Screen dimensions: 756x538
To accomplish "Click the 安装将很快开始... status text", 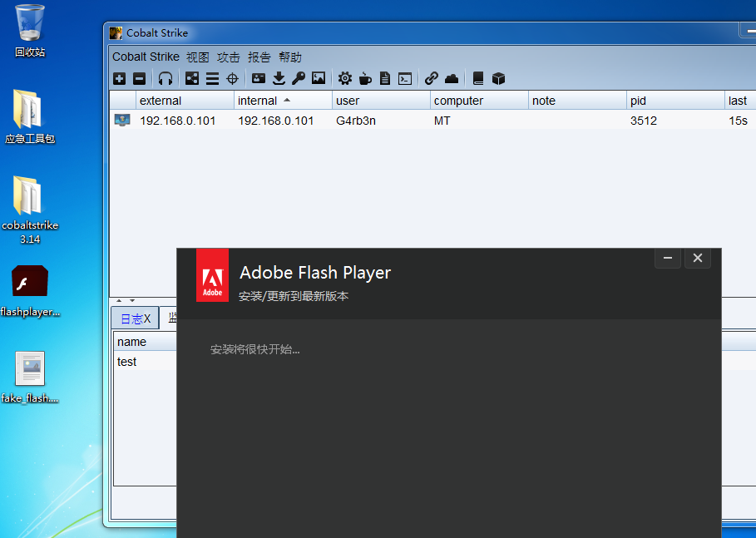I will tap(255, 349).
